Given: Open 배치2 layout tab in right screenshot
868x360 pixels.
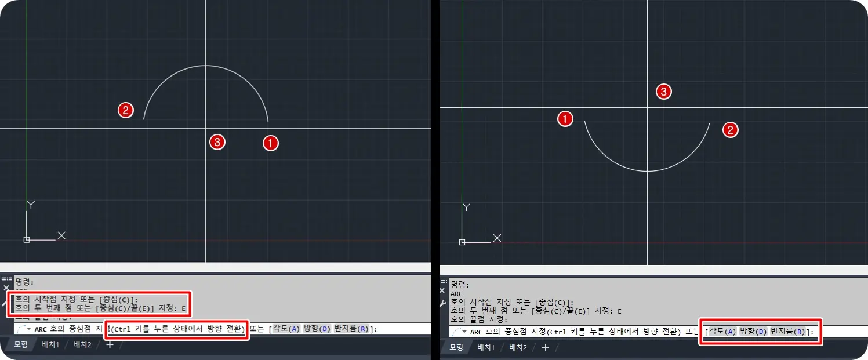Looking at the screenshot, I should click(x=518, y=347).
